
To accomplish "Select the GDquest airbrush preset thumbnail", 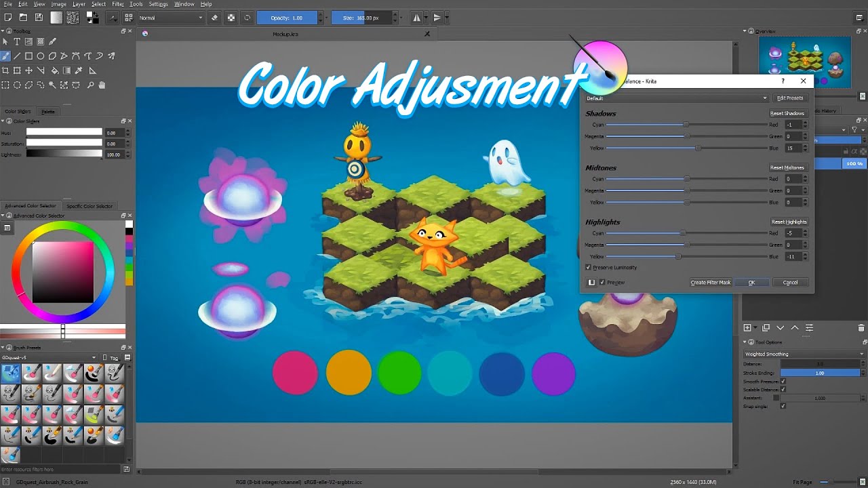I will point(11,372).
